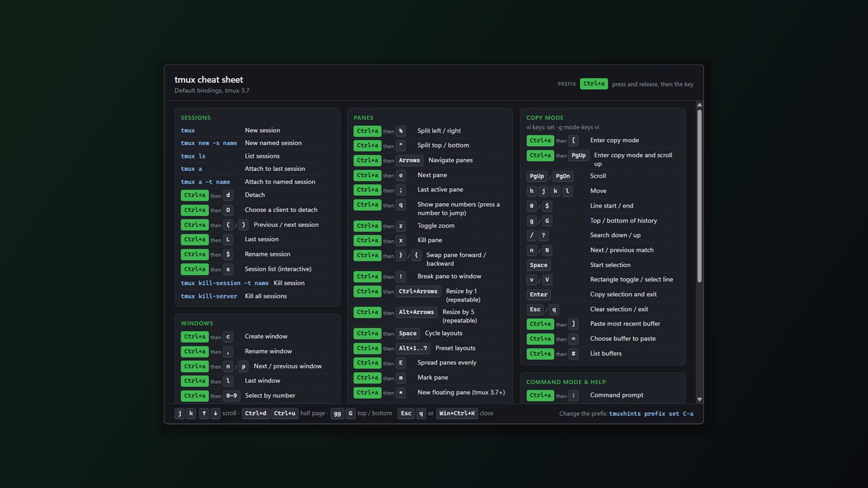Image resolution: width=868 pixels, height=488 pixels.
Task: Click the "tmux new -s name" command
Action: 208,143
